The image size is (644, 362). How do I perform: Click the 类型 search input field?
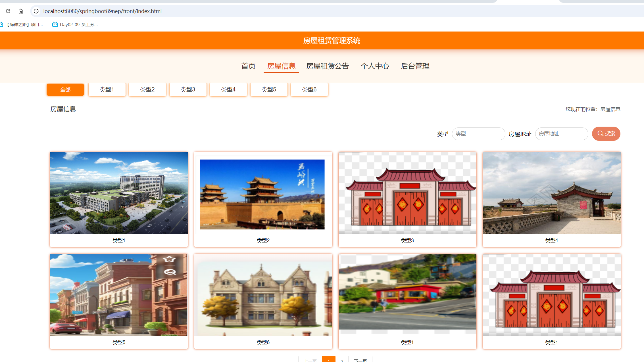(478, 134)
